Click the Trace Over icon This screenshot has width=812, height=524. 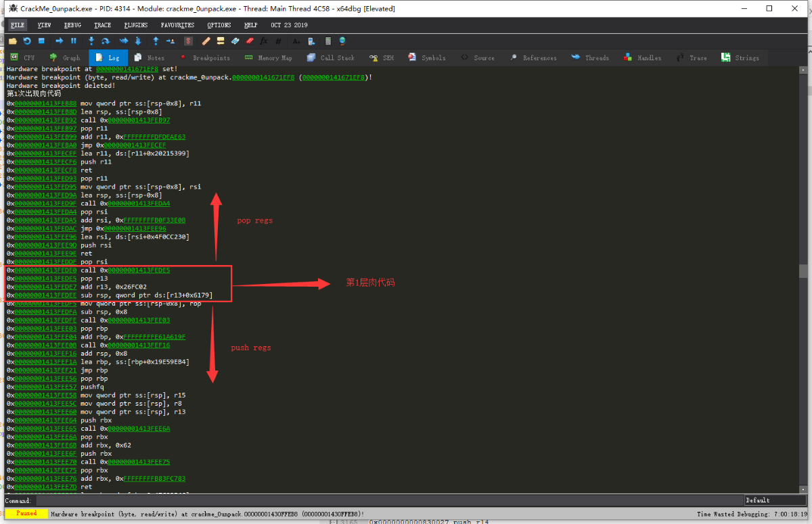click(x=138, y=41)
